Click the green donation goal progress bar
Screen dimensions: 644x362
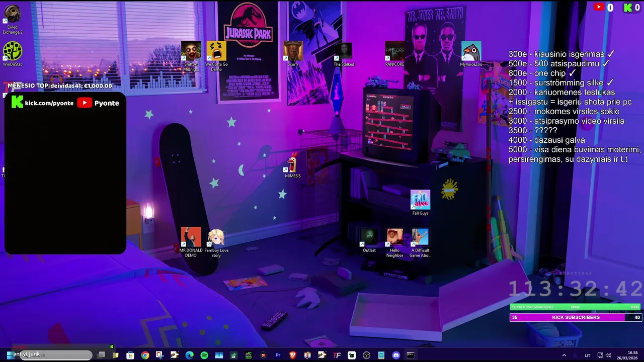(x=576, y=307)
